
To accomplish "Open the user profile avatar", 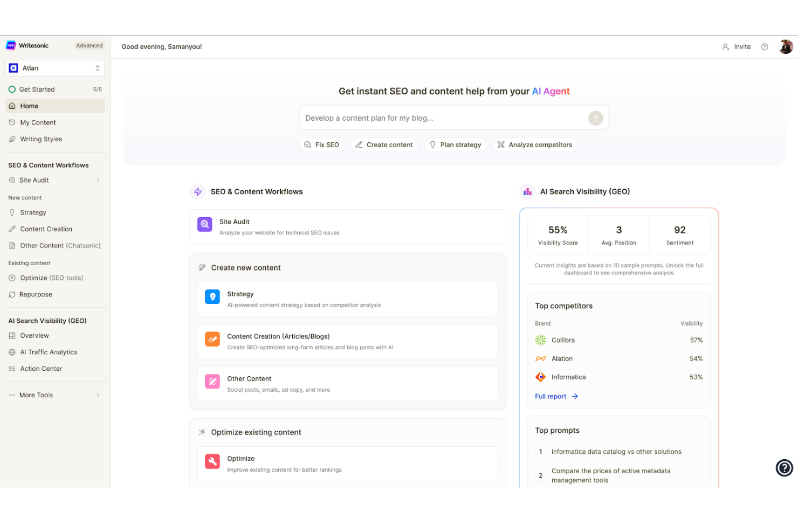I will point(786,47).
